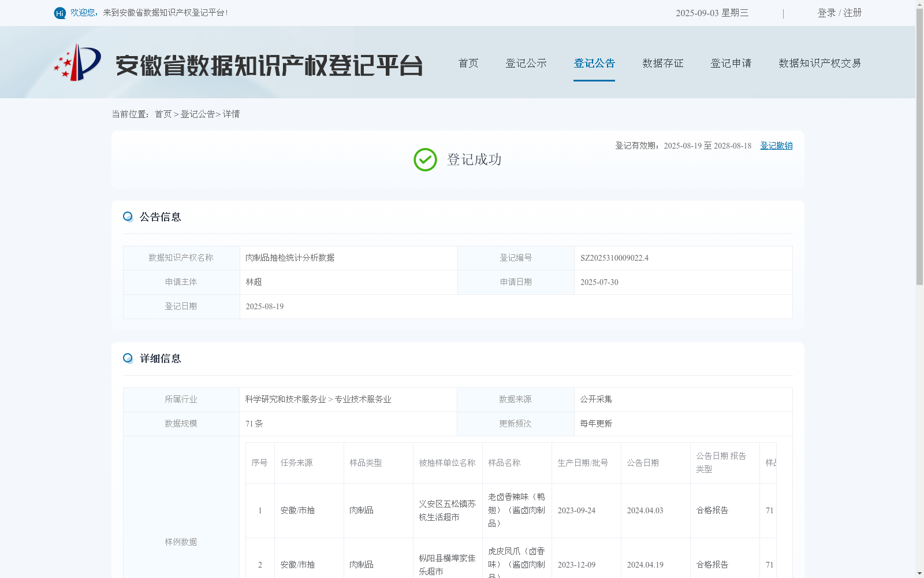The image size is (924, 578).
Task: Click production date 2023-09-24
Action: [x=576, y=510]
